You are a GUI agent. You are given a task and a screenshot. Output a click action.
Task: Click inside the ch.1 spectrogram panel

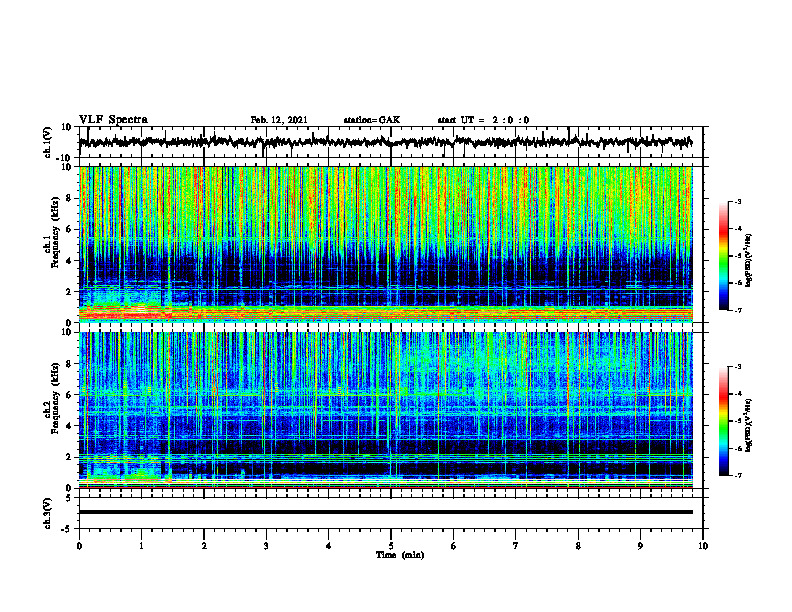tap(385, 244)
